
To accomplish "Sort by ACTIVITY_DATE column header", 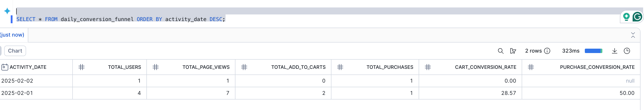I will point(28,67).
